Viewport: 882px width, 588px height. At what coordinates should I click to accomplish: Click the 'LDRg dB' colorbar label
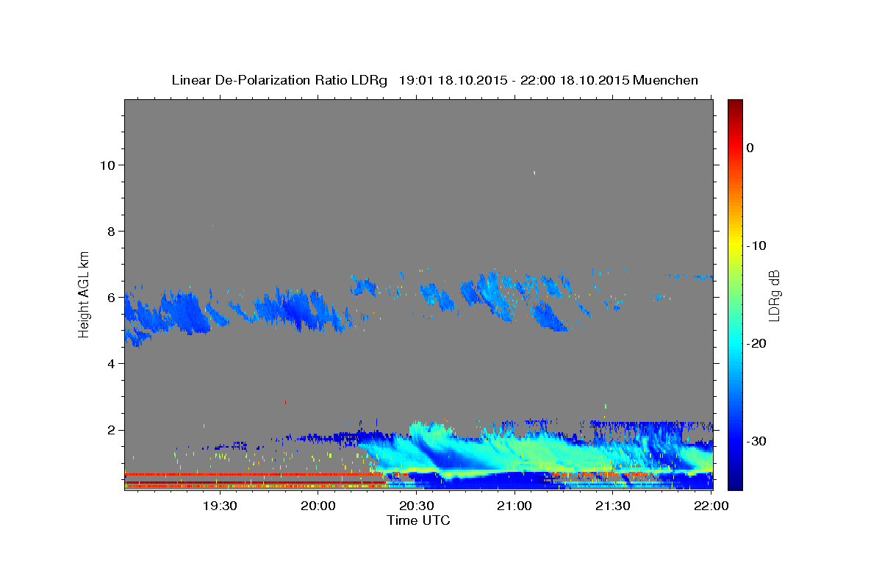coord(774,295)
